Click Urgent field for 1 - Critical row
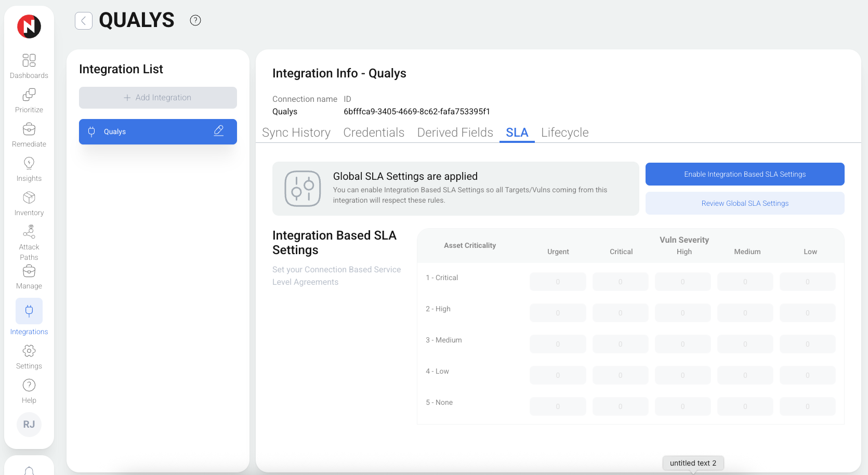 click(x=558, y=282)
